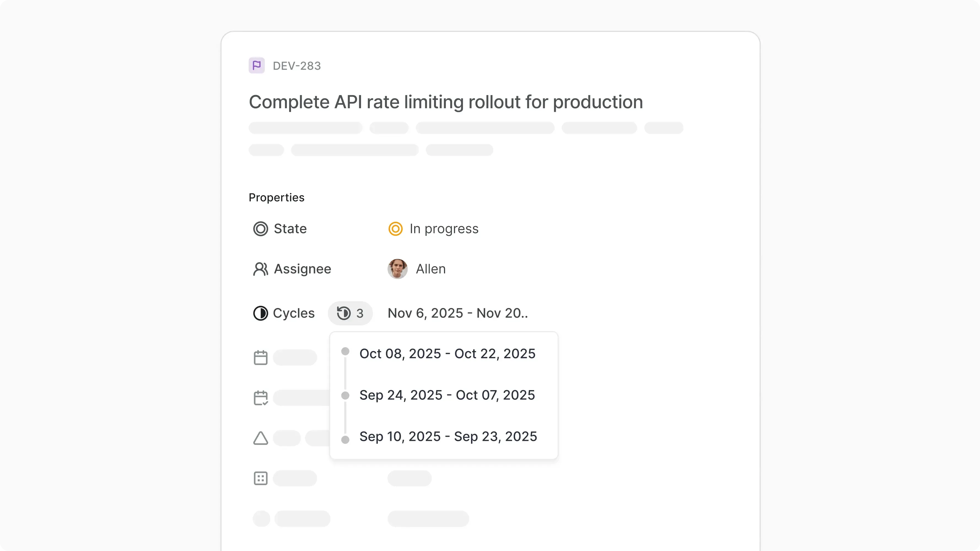Screen dimensions: 980x551
Task: Open the assignee picker showing Allen
Action: pyautogui.click(x=430, y=269)
